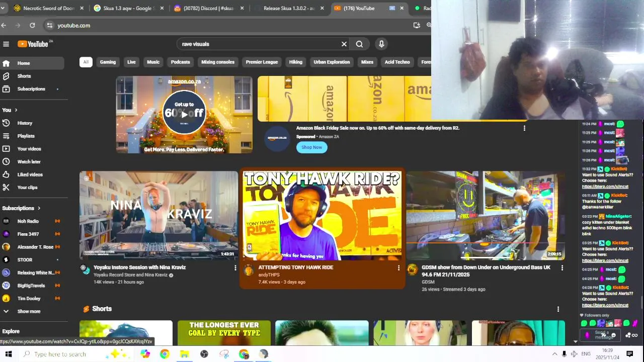Open Chrome from the taskbar
This screenshot has height=362, width=644.
click(165, 354)
